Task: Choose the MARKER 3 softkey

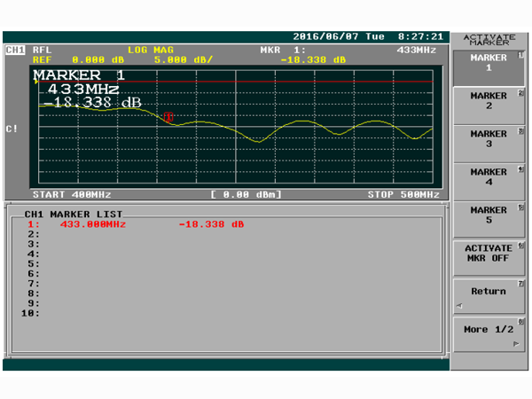Action: click(x=489, y=144)
